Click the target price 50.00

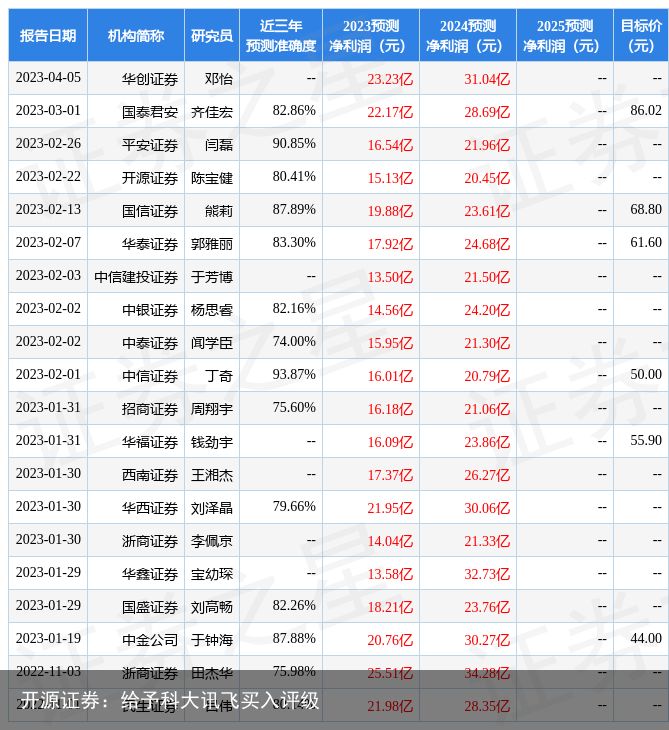pos(646,375)
